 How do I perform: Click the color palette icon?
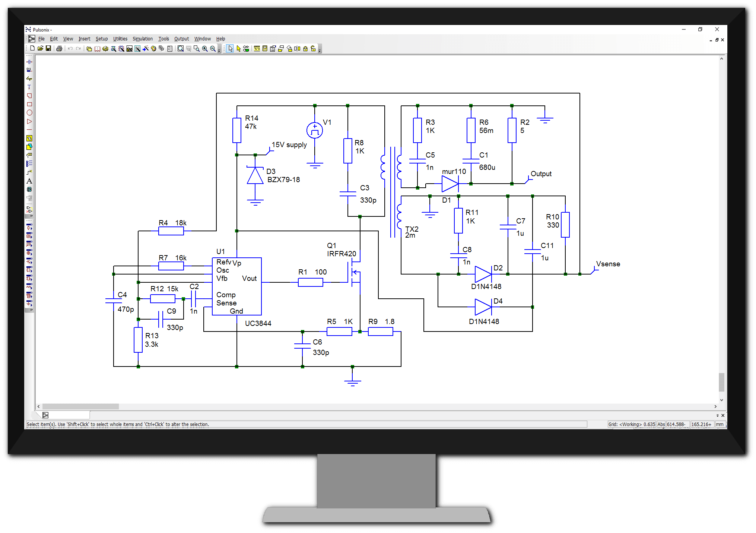coord(153,48)
